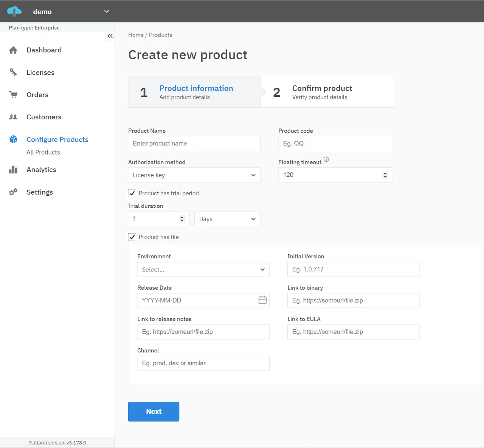Open the Platform version v3.178.0 link
The height and width of the screenshot is (448, 484).
[x=57, y=442]
